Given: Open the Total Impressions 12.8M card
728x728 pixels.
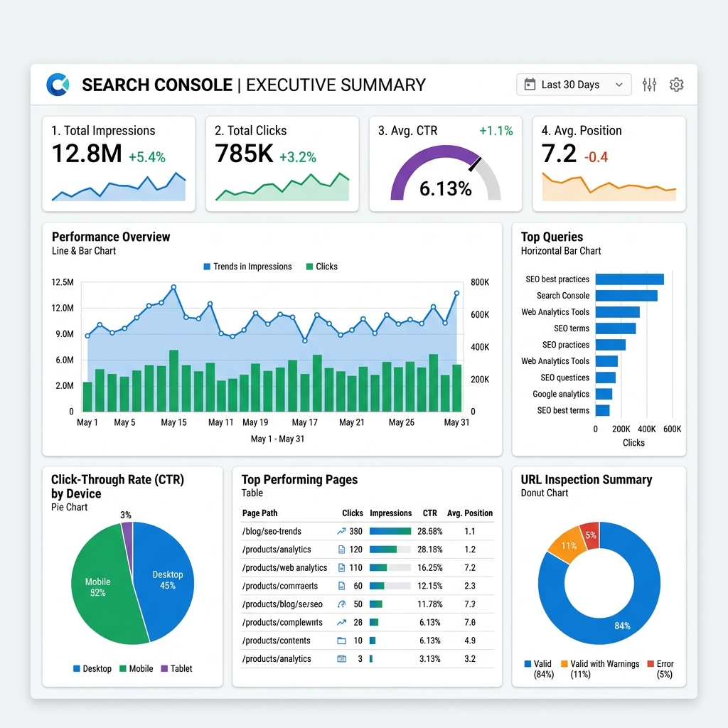Looking at the screenshot, I should (x=119, y=164).
